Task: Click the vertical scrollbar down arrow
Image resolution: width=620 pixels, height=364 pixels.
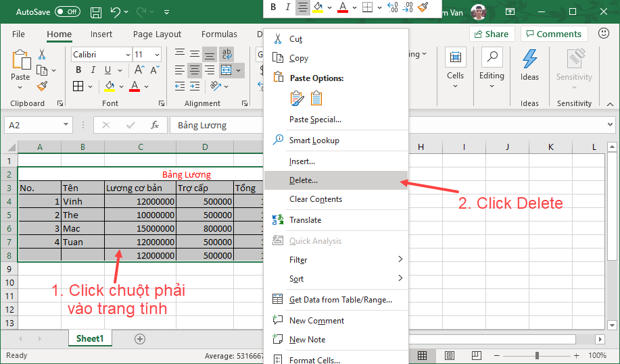Action: (612, 326)
